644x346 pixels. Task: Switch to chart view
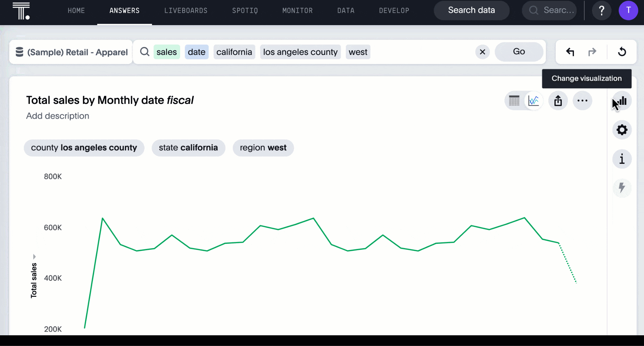coord(533,100)
